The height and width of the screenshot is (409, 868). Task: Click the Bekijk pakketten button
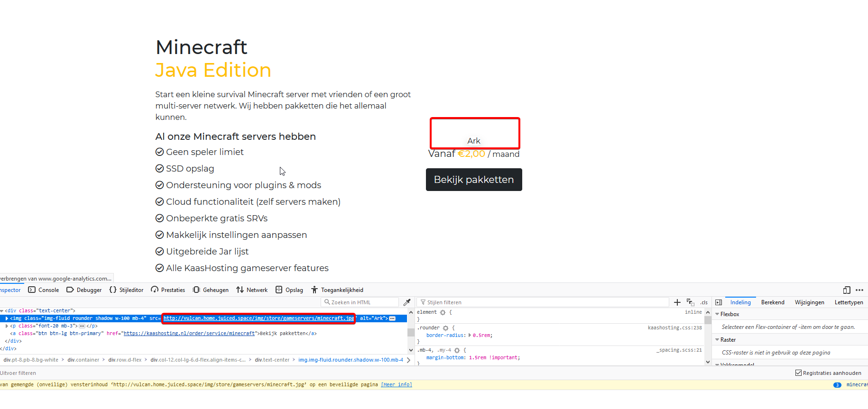click(473, 180)
